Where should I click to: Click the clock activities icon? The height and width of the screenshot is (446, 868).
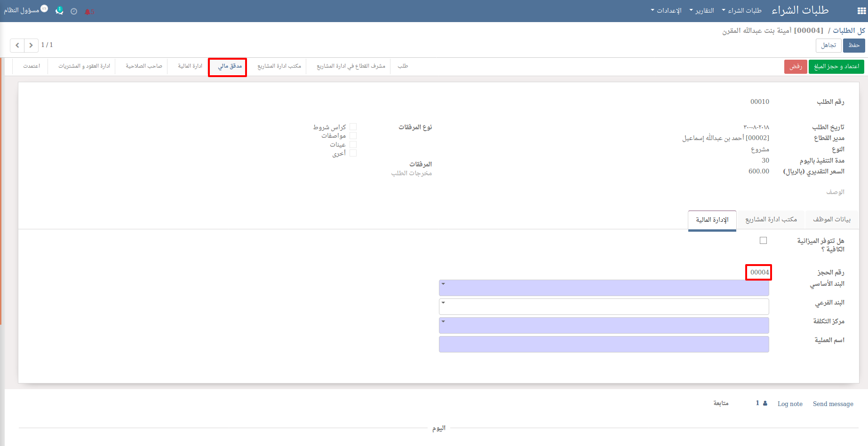pos(74,12)
